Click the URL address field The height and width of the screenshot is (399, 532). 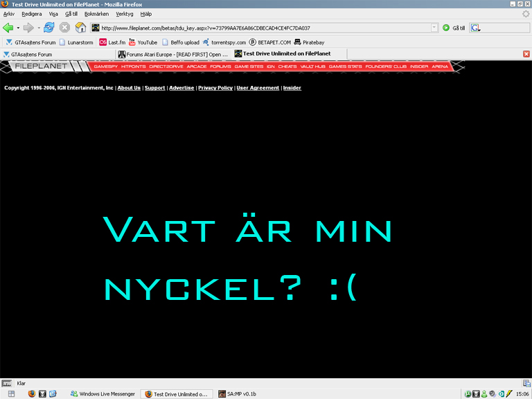(x=265, y=28)
